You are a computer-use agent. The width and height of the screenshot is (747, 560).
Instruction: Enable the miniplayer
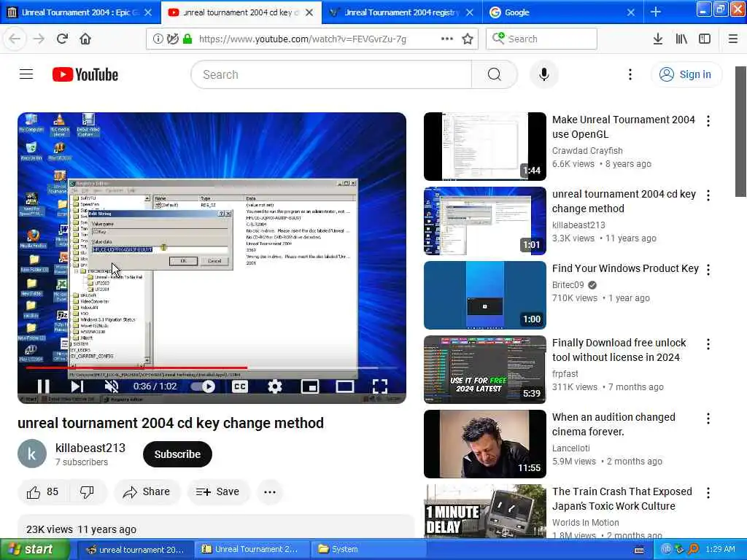pos(309,386)
